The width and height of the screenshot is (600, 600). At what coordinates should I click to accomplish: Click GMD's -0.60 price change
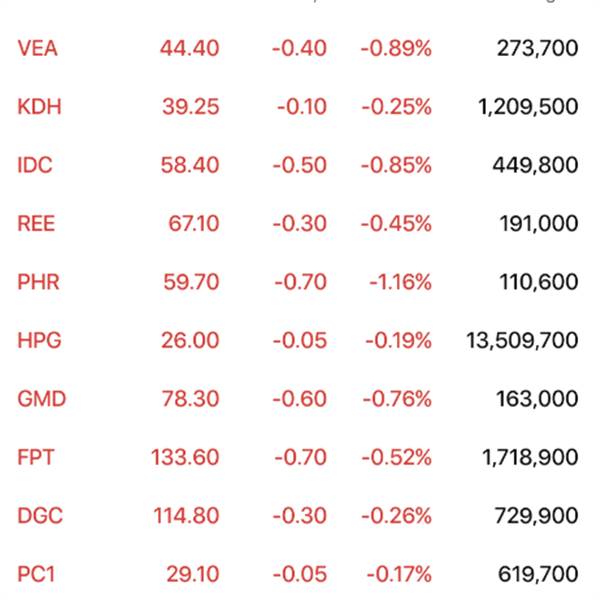tap(298, 399)
